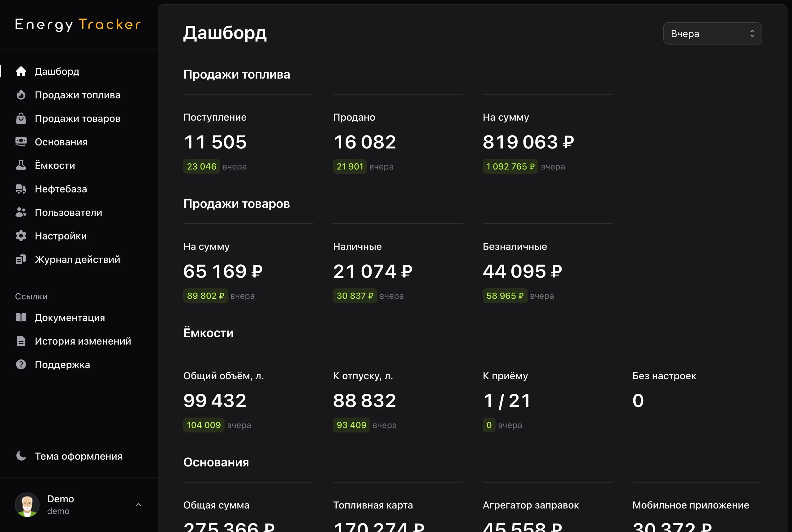Screen dimensions: 792x532
Task: Click the Demo user avatar
Action: pos(27,504)
